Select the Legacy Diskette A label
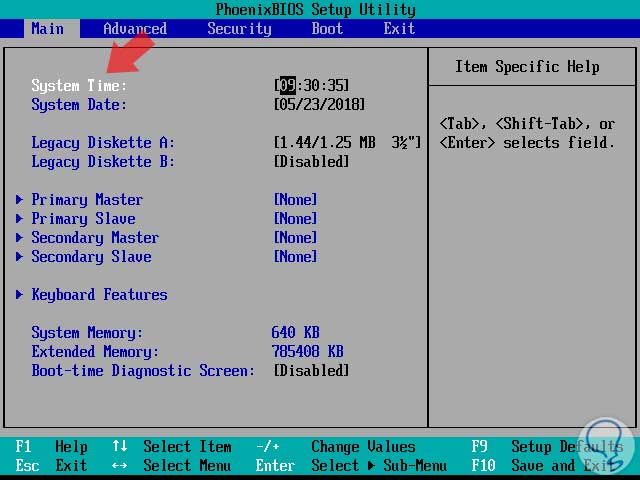The width and height of the screenshot is (640, 480). pos(103,143)
